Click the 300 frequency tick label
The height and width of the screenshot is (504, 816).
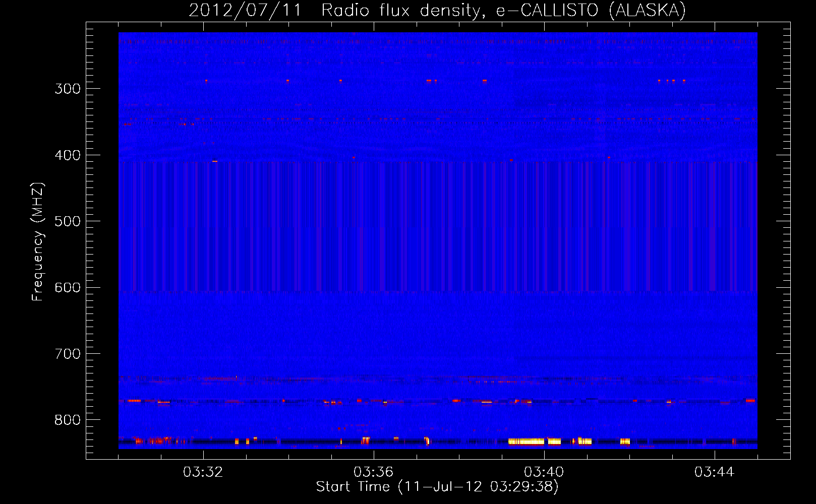point(68,89)
